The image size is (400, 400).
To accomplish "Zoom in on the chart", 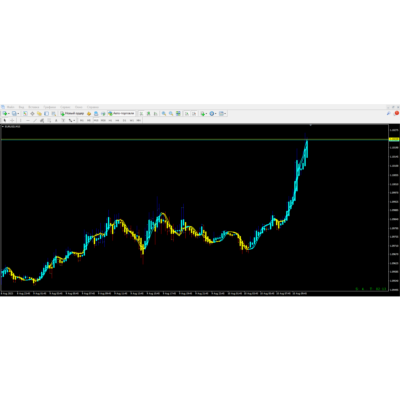I will tap(164, 114).
